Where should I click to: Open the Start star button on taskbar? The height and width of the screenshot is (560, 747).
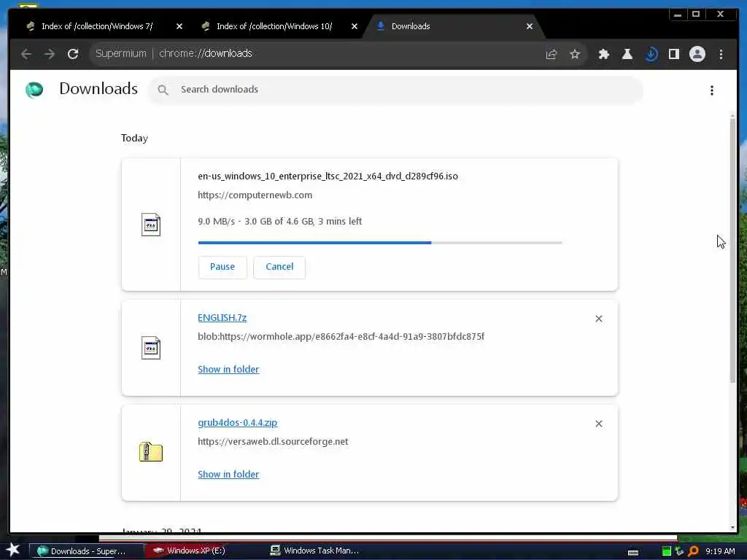click(x=13, y=550)
